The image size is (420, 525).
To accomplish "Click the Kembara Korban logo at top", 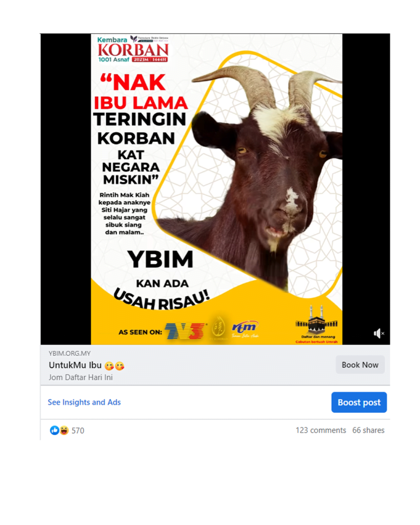I will [x=133, y=49].
